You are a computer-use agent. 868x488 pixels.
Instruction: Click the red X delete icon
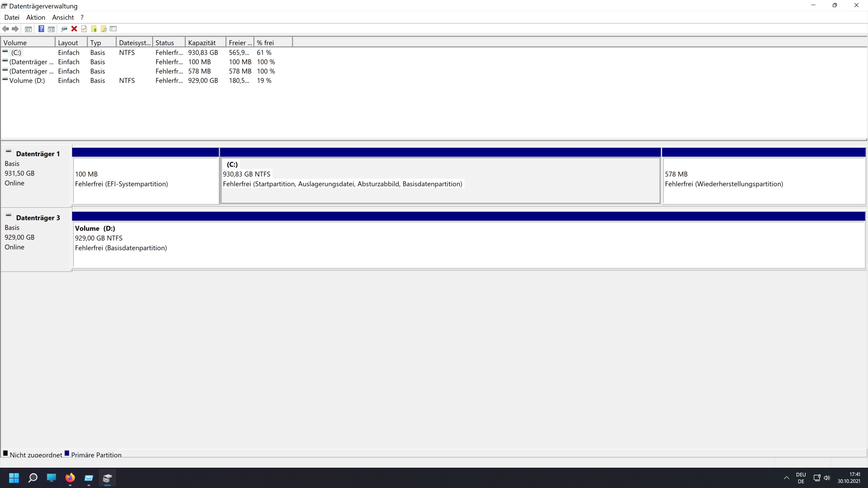click(x=74, y=29)
